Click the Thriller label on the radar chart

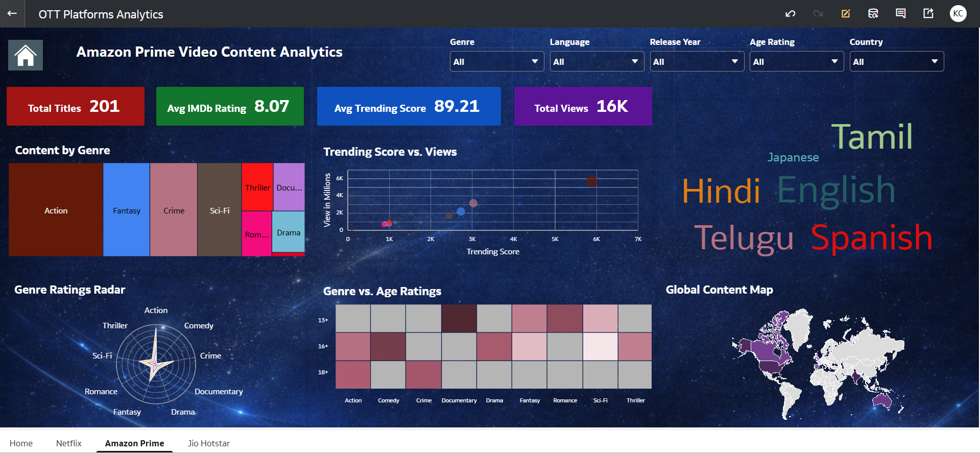tap(115, 325)
